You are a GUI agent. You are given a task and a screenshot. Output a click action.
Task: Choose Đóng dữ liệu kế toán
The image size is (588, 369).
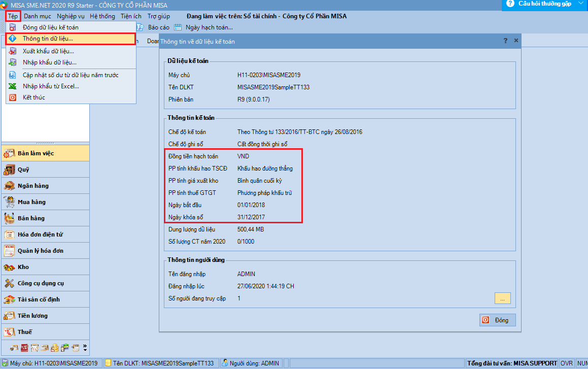coord(71,27)
